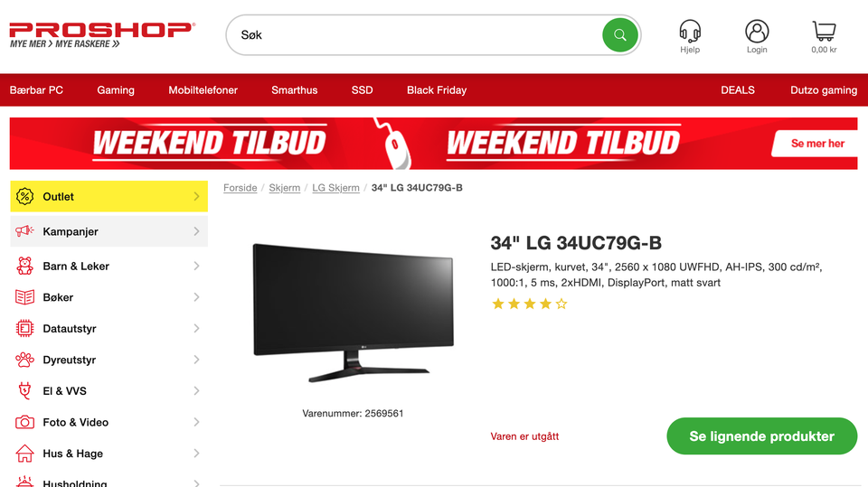Click the Se lignende produkter button

pos(761,436)
